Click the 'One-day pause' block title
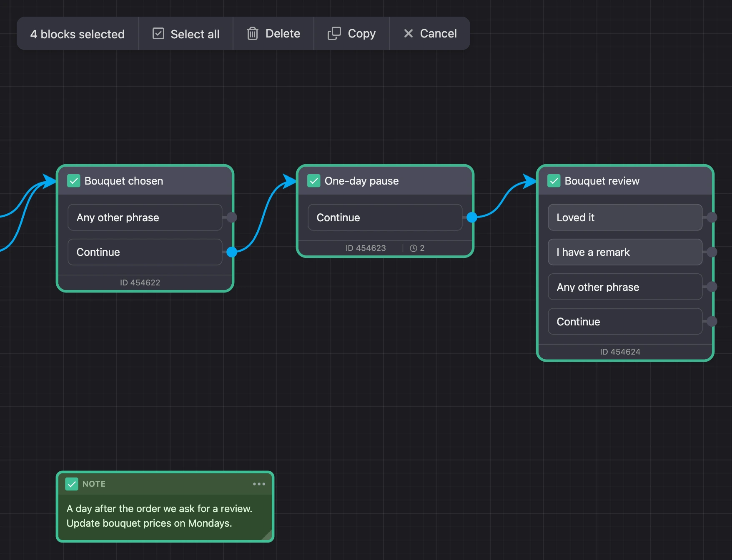Screen dimensions: 732x560 point(361,181)
